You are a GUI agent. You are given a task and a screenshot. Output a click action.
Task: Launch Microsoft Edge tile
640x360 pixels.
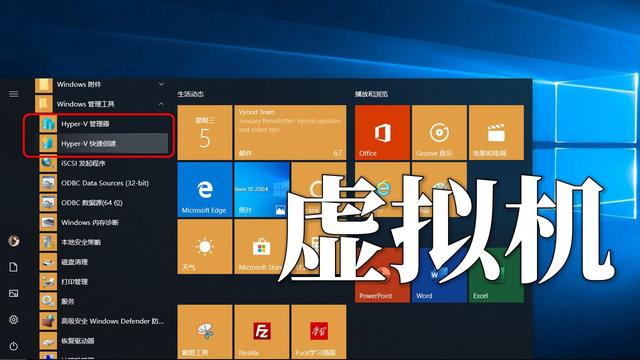tap(205, 189)
